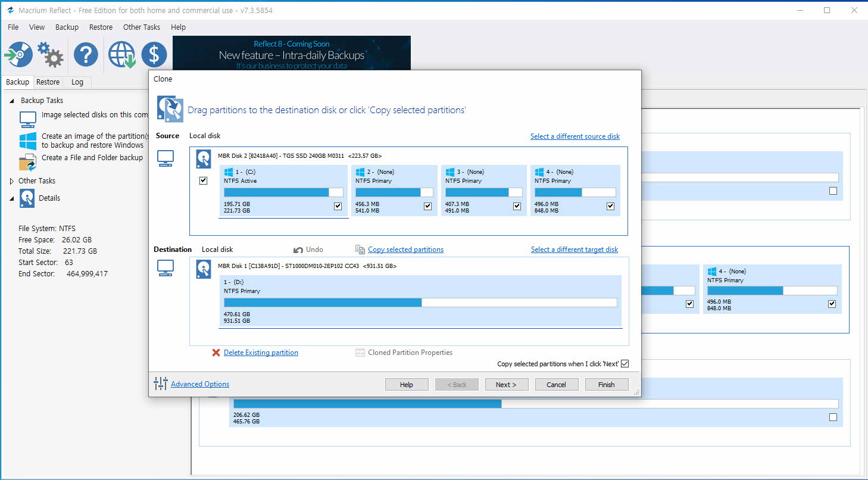868x480 pixels.
Task: Uncheck partition 1 (C:) checkbox
Action: (x=338, y=206)
